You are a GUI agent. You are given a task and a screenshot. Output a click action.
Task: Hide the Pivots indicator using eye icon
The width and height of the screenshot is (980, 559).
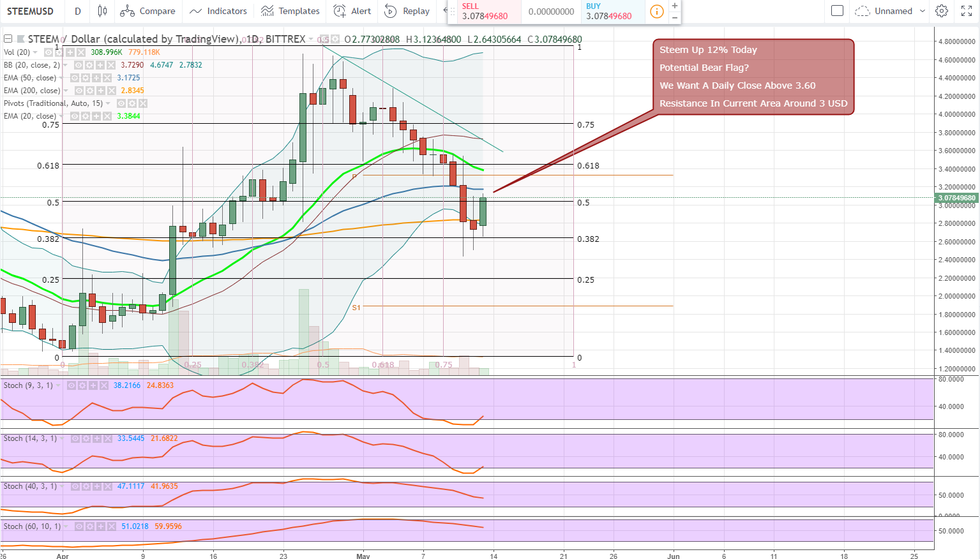(x=121, y=103)
